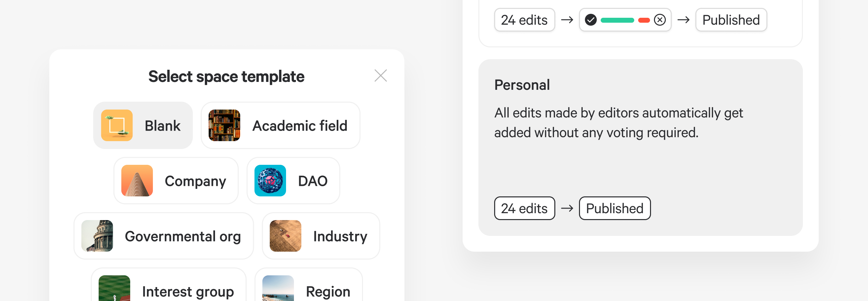Choose the Governmental org template
The width and height of the screenshot is (868, 301).
click(x=163, y=236)
